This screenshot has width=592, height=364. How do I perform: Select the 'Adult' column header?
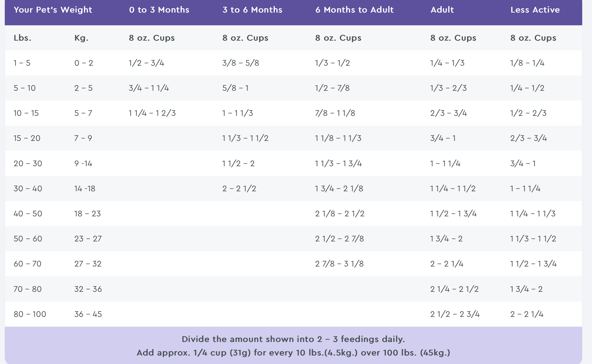coord(442,10)
